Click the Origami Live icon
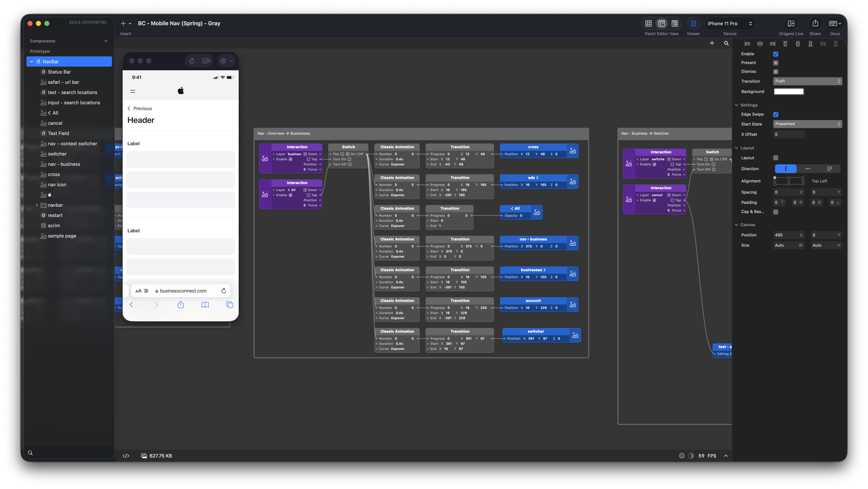The image size is (868, 489). pyautogui.click(x=791, y=23)
